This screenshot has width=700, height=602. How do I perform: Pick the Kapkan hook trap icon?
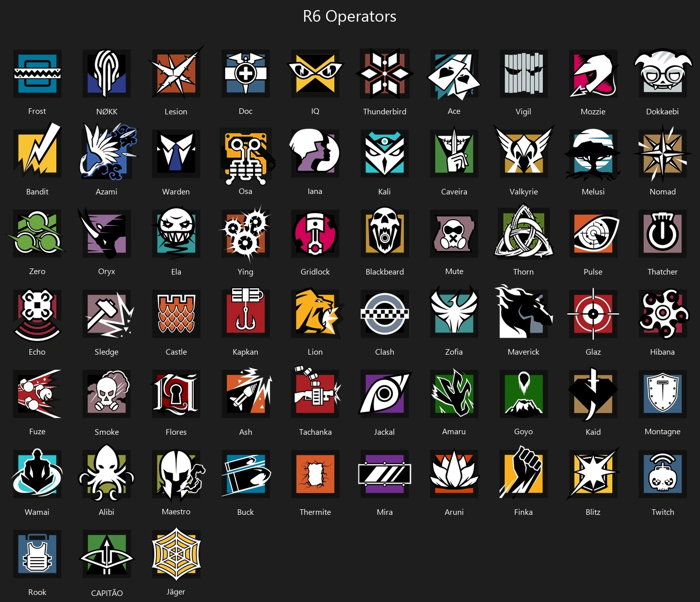click(246, 312)
